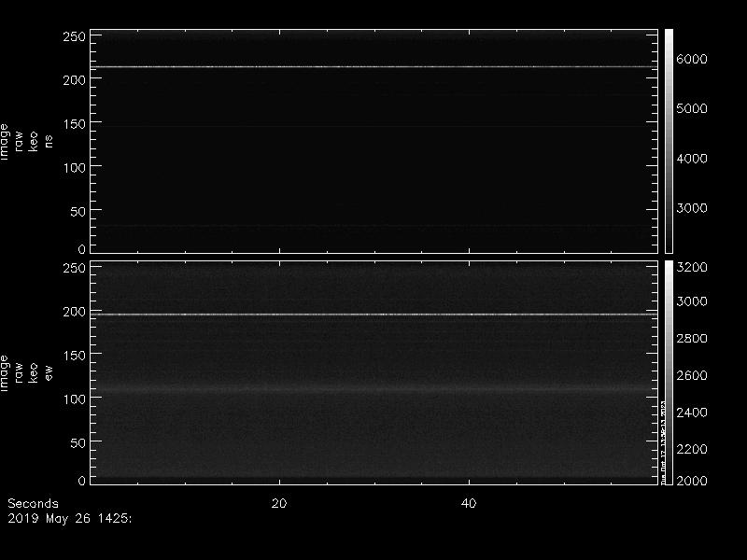Click the 50 y-axis label of ew keogram
Screen dimensions: 747x560
point(78,443)
